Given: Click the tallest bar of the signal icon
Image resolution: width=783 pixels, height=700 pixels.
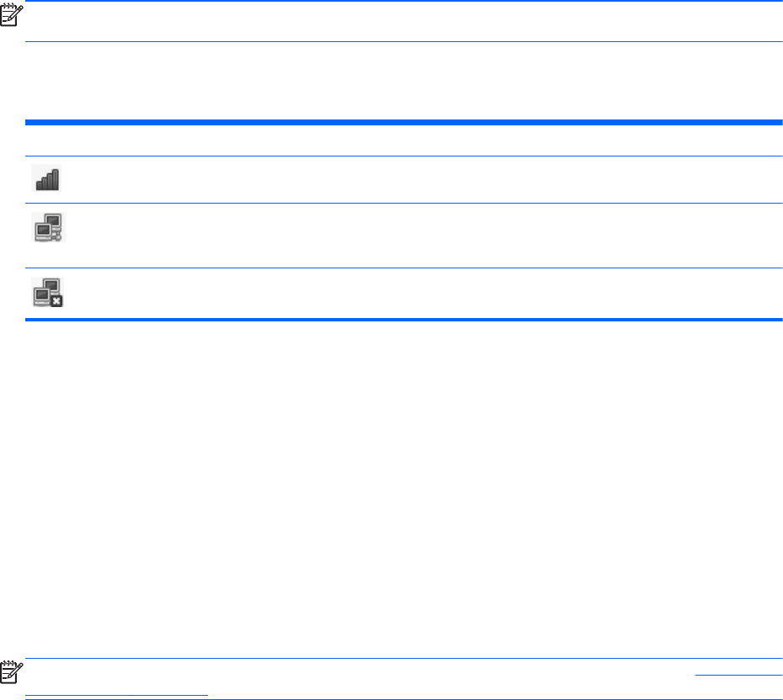Looking at the screenshot, I should [56, 177].
